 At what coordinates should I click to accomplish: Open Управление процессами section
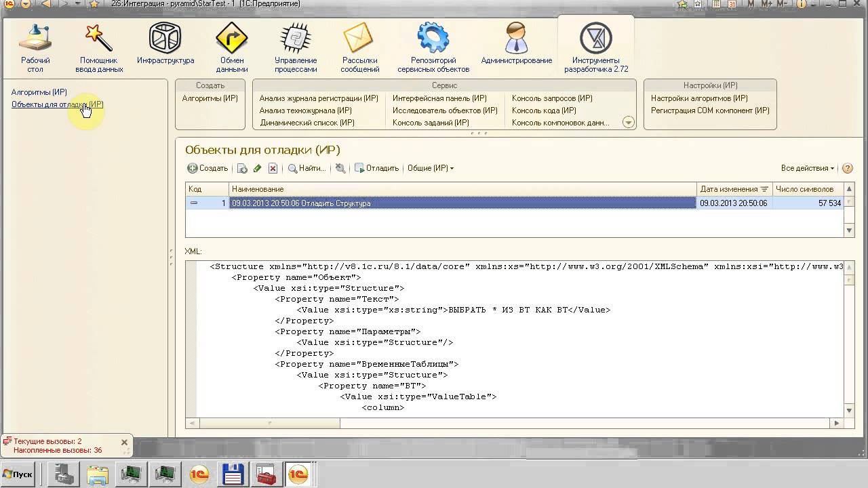[x=296, y=48]
